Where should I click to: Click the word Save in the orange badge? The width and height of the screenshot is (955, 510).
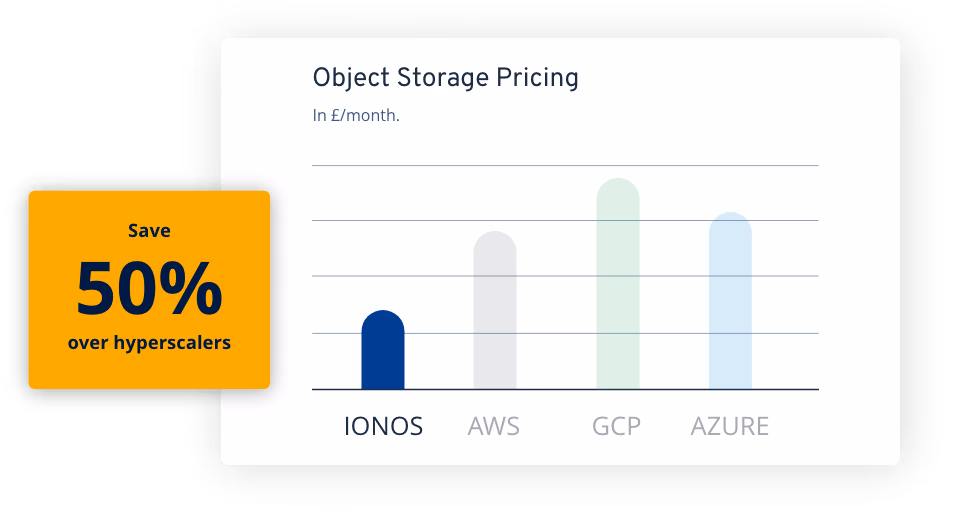(149, 231)
